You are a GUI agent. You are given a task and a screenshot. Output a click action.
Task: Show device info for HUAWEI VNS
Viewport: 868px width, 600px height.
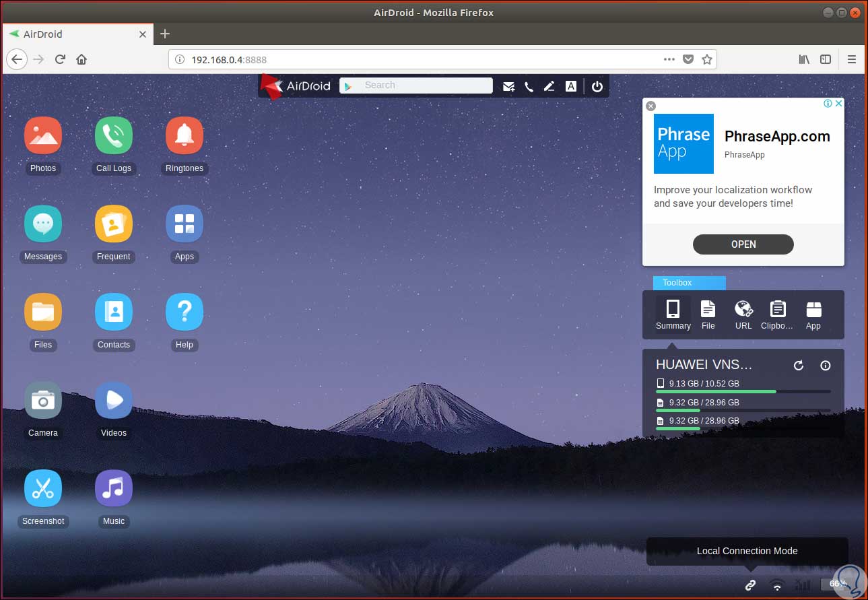coord(826,366)
